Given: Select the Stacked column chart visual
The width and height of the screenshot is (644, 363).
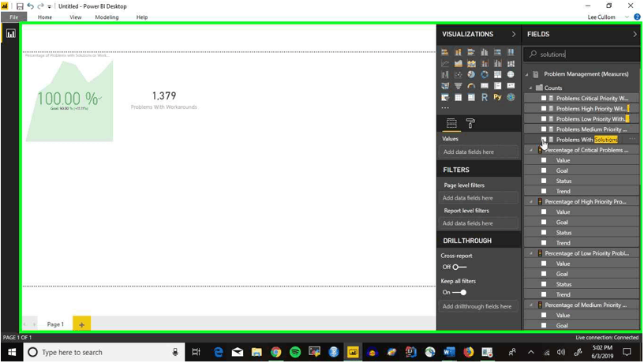Looking at the screenshot, I should click(458, 52).
